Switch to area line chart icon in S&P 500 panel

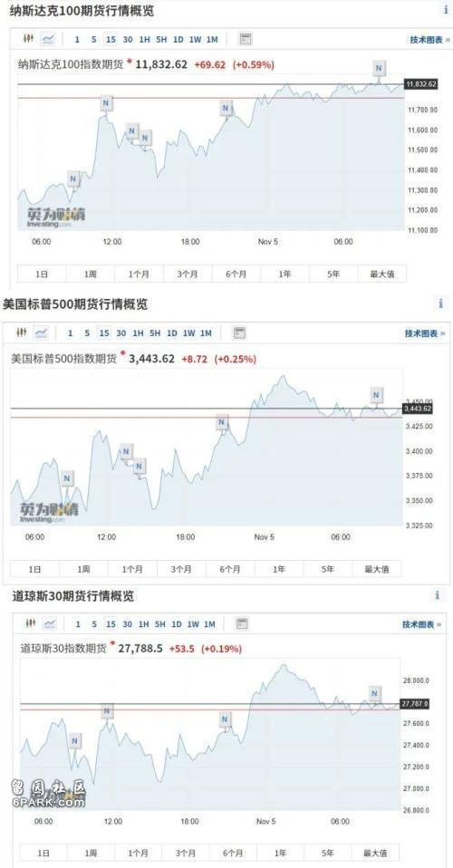[x=41, y=333]
